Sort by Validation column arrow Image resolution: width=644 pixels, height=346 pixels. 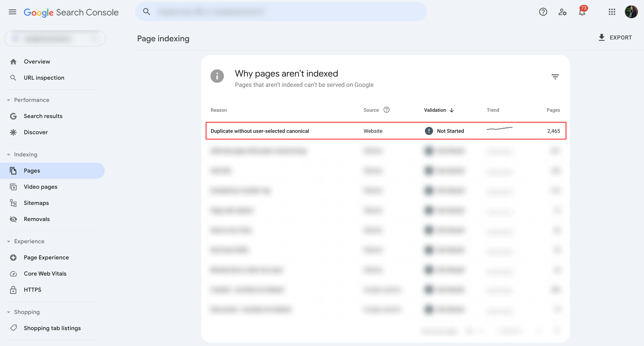point(451,110)
